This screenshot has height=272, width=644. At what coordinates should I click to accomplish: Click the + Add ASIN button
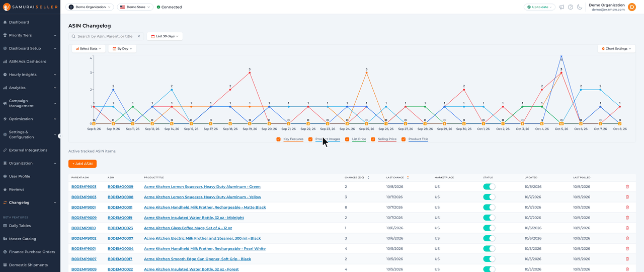pos(83,164)
